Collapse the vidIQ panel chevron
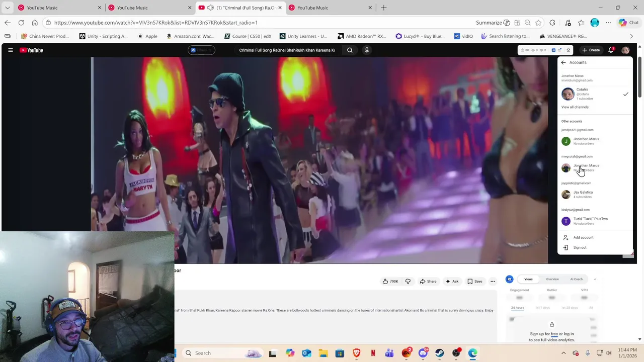The image size is (644, 362). tap(595, 279)
